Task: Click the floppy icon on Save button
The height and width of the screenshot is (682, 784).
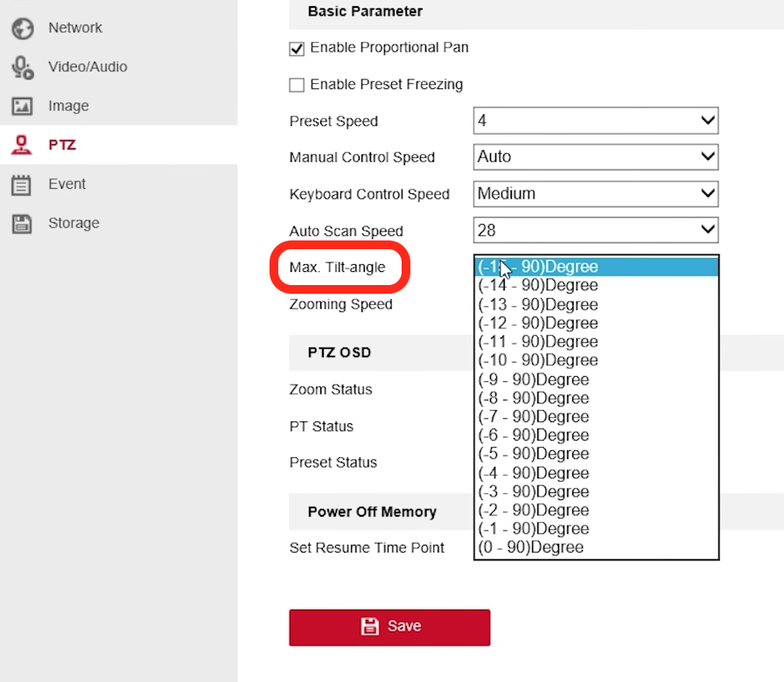Action: [369, 626]
